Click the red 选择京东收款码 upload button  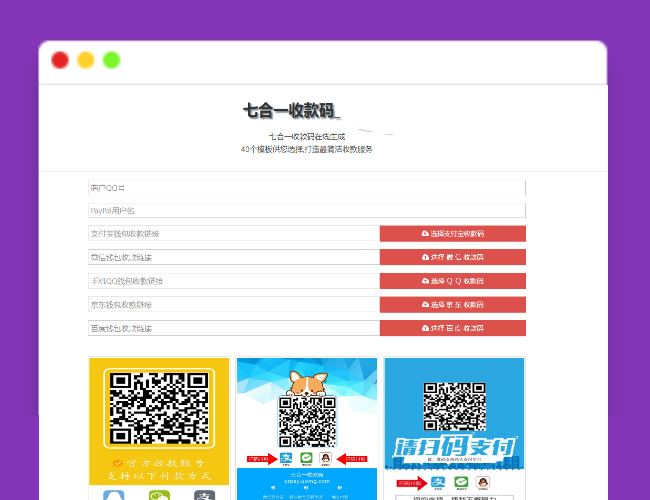pyautogui.click(x=453, y=304)
